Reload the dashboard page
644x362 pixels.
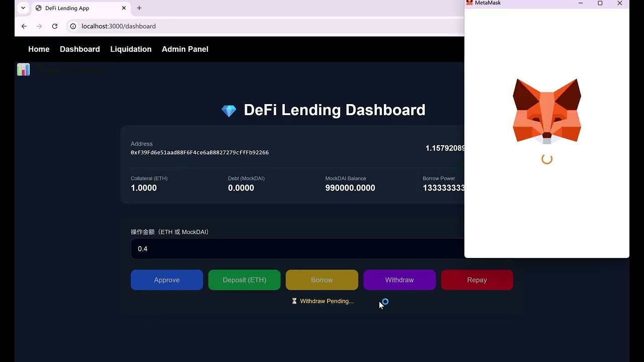(54, 26)
